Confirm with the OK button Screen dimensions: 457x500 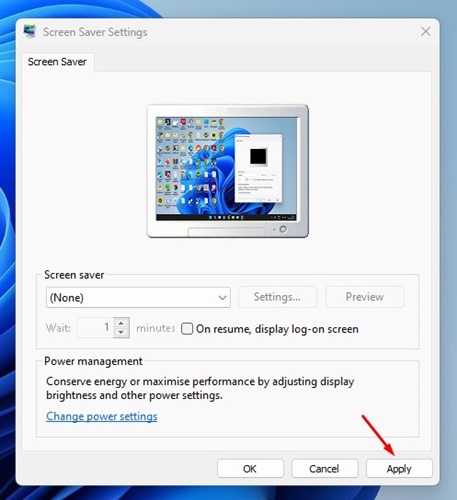coord(250,469)
